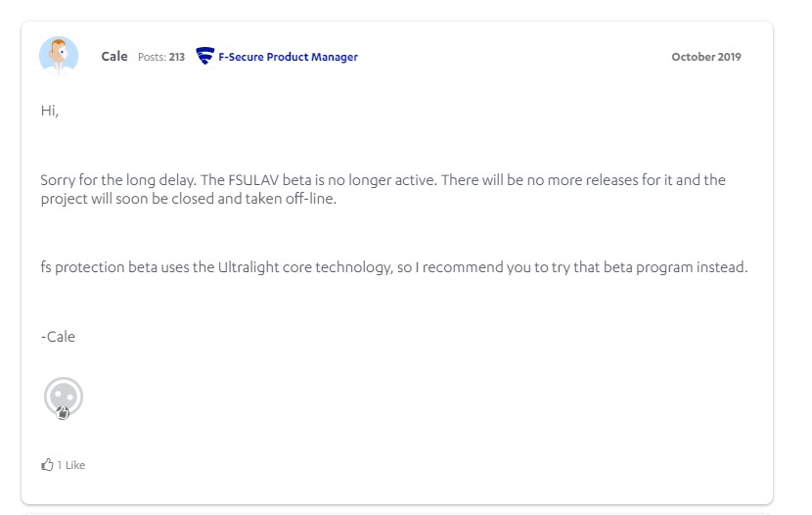Click the small thumbs-up badge on the grey avatar
812x515 pixels.
[x=64, y=413]
